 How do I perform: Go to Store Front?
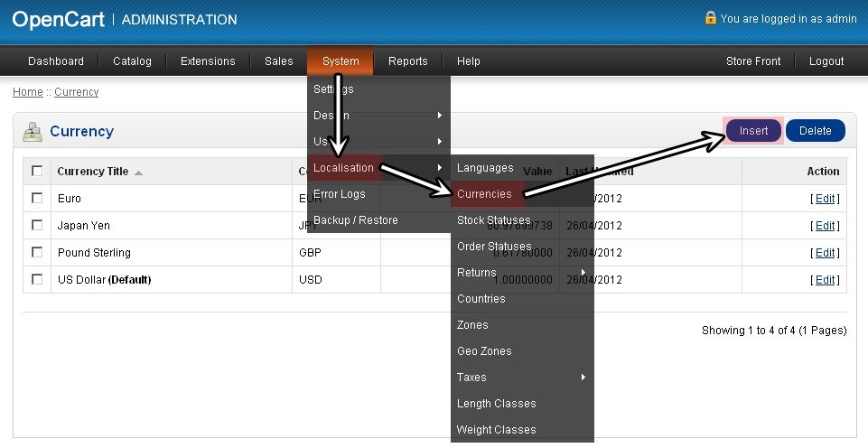click(x=753, y=61)
